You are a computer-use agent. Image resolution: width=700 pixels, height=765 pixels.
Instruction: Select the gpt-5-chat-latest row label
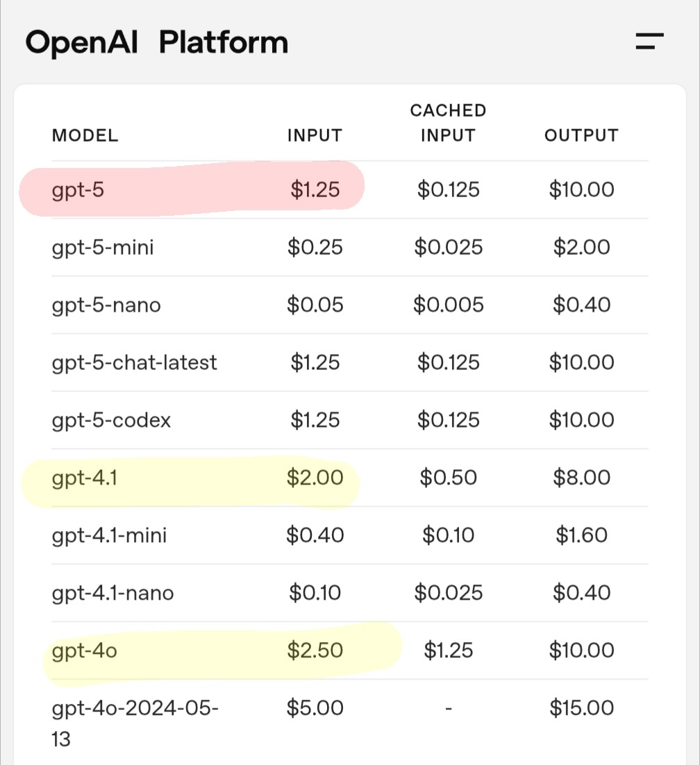134,362
